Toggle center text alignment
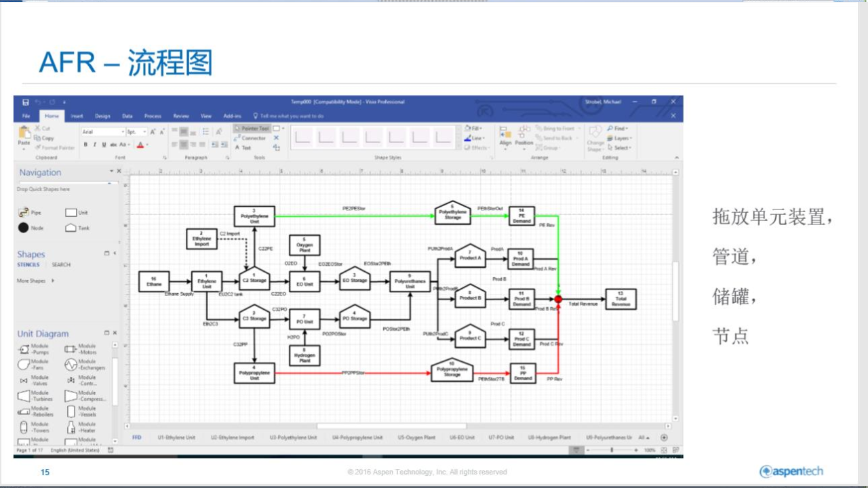This screenshot has height=488, width=868. click(x=184, y=144)
